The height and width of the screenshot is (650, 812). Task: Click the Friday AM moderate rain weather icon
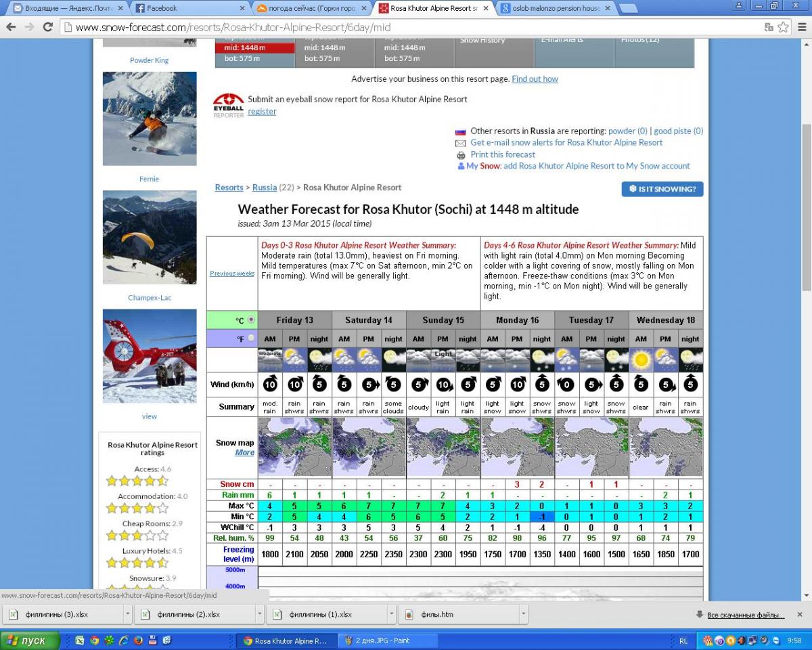pyautogui.click(x=269, y=360)
